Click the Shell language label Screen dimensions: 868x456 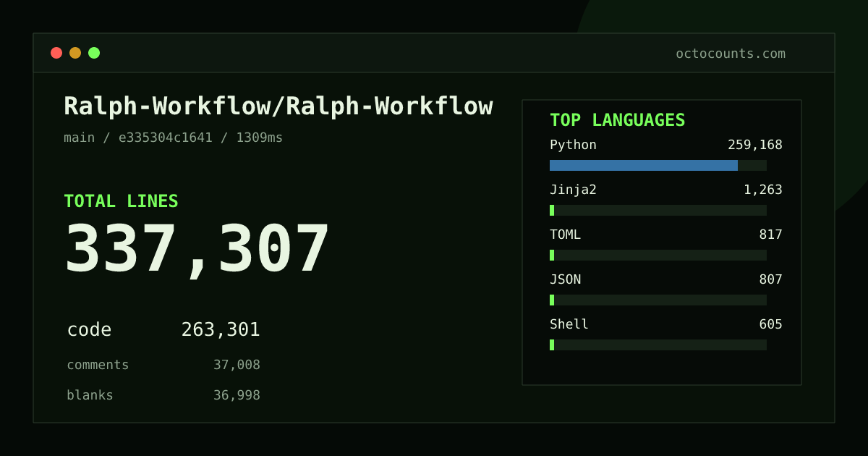(x=569, y=324)
